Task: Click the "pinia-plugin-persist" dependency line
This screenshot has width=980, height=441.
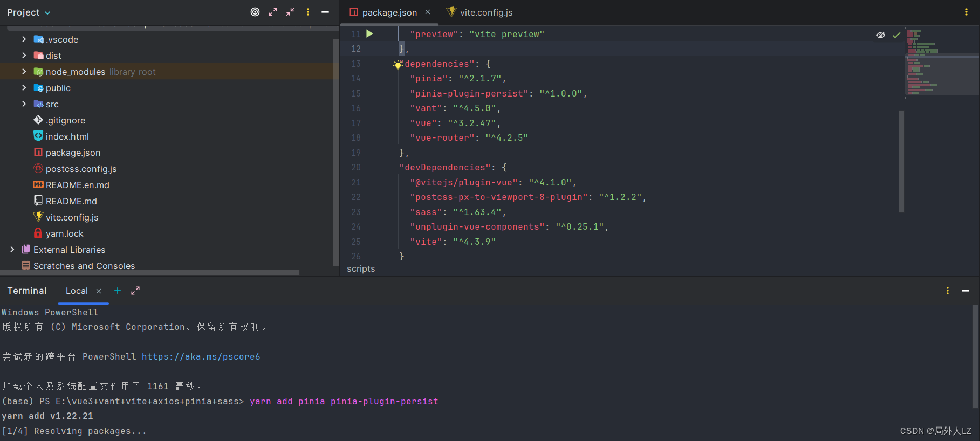Action: click(x=498, y=94)
